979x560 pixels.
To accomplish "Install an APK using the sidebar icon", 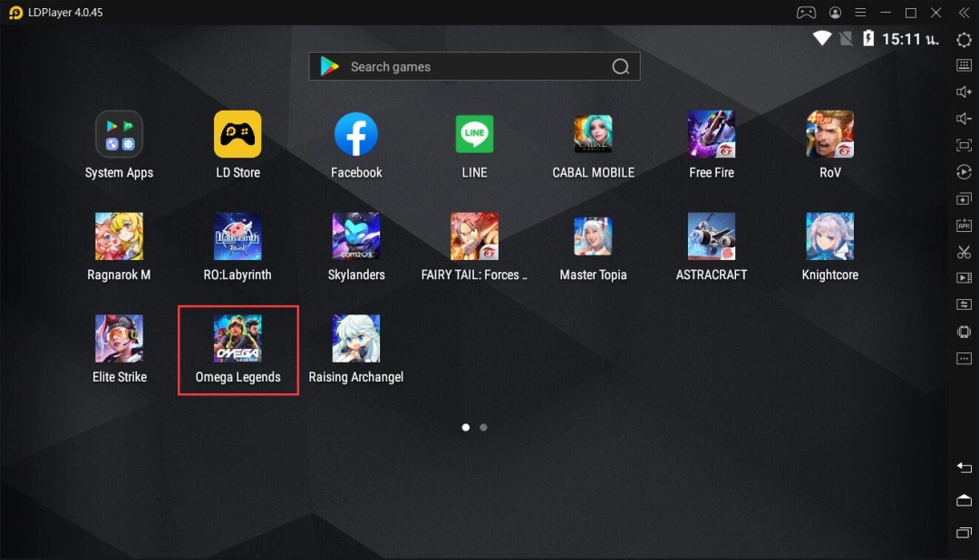I will (964, 225).
